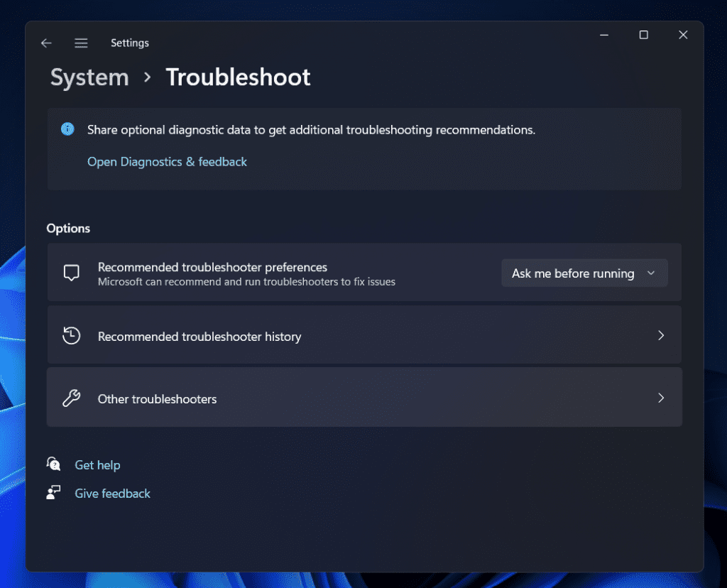727x588 pixels.
Task: Click the Settings window title
Action: 130,43
